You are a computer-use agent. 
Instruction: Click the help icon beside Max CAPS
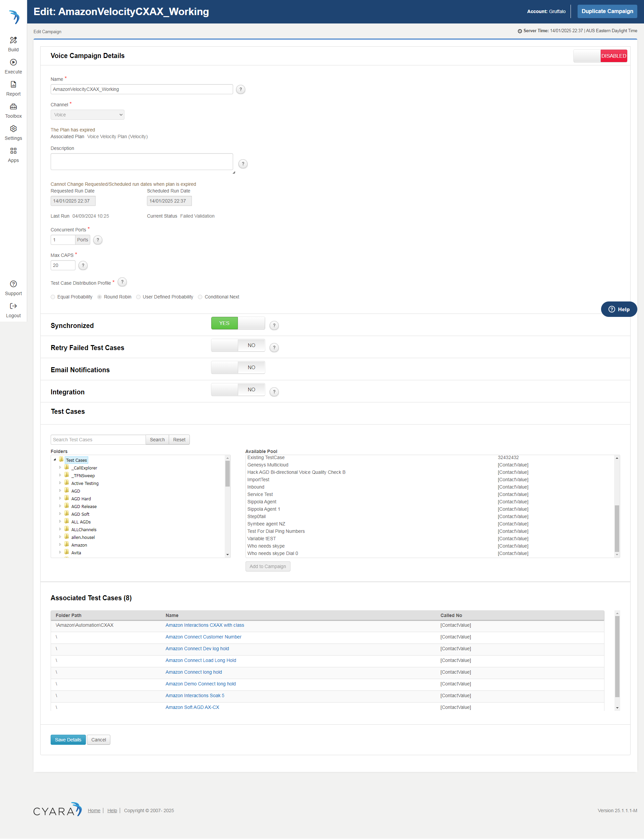click(x=83, y=265)
